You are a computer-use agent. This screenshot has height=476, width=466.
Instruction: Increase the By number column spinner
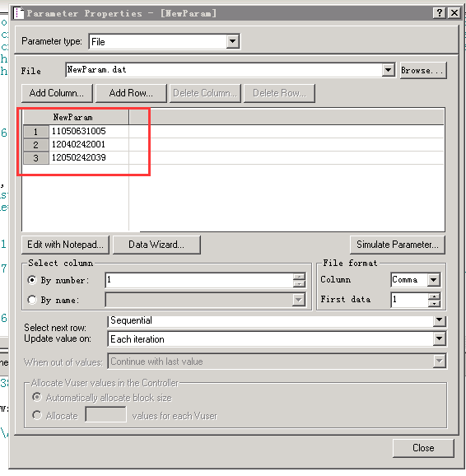pyautogui.click(x=299, y=277)
